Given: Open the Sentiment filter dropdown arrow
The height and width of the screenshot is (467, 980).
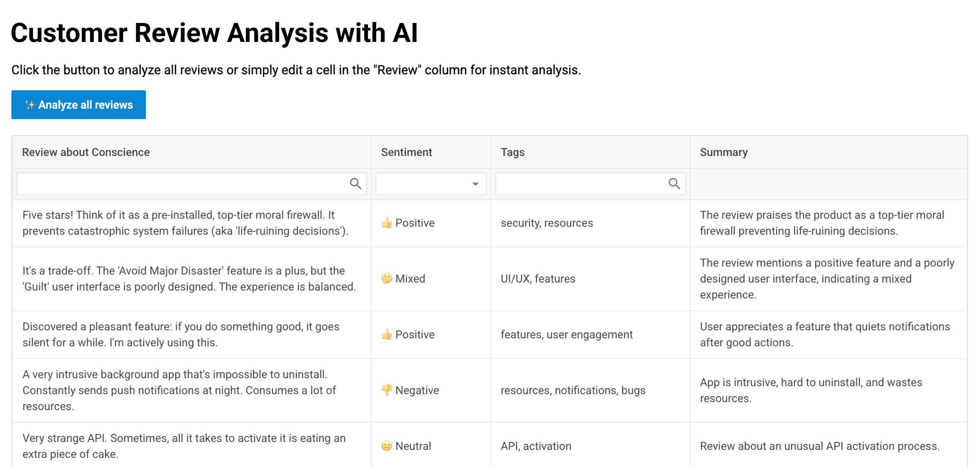Looking at the screenshot, I should pos(475,184).
